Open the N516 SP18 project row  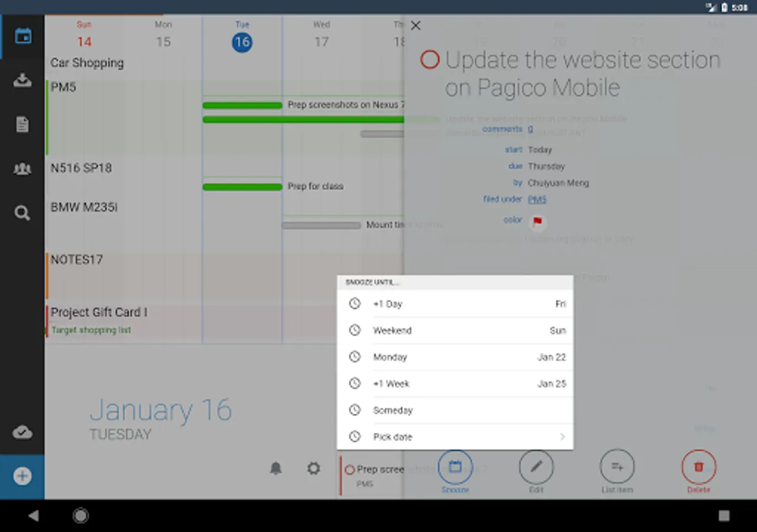click(81, 168)
